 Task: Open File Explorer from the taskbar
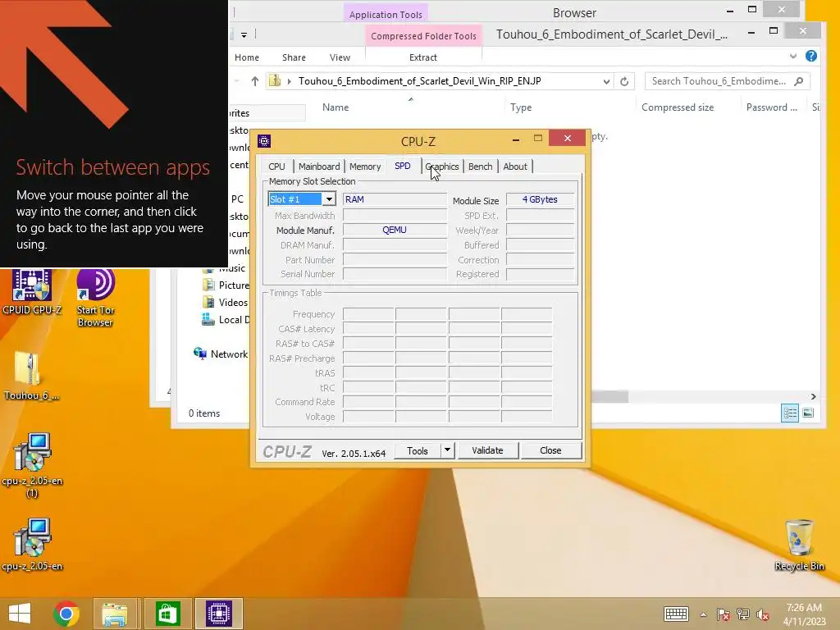115,614
